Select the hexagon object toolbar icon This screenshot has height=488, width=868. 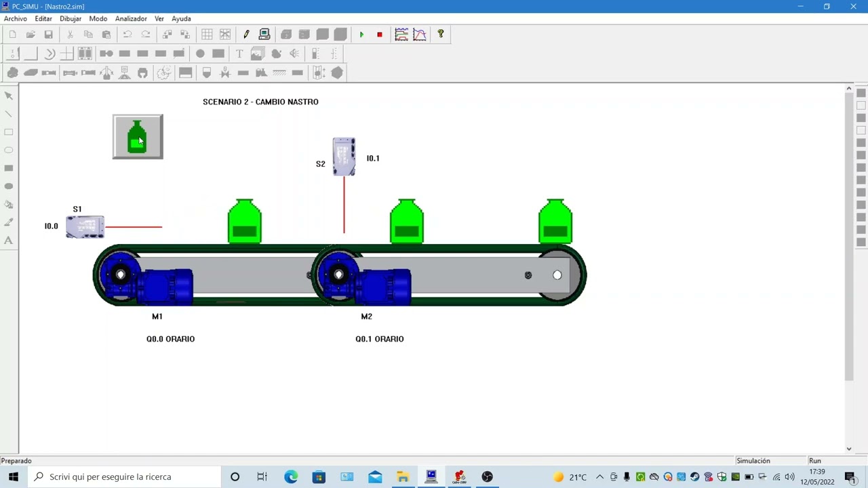(x=338, y=73)
